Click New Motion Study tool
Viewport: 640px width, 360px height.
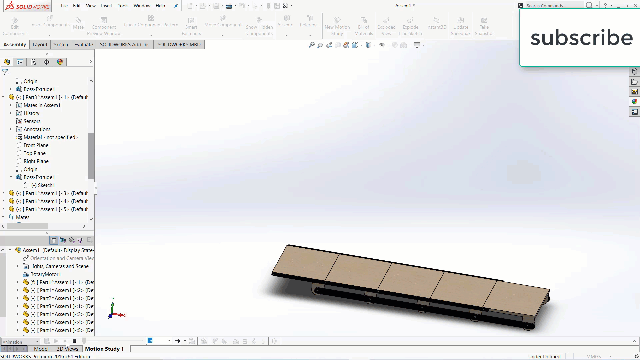337,27
